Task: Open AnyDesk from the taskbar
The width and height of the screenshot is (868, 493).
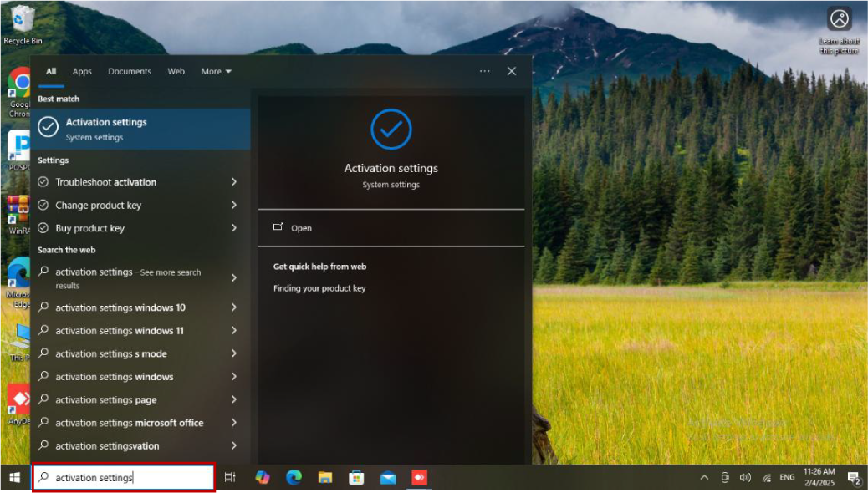Action: (x=419, y=478)
